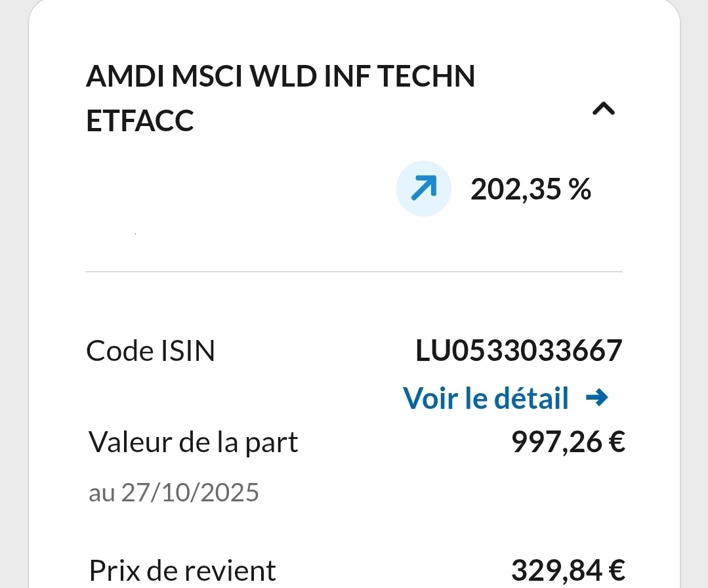The image size is (708, 588).
Task: Click the Code ISIN label
Action: point(150,351)
